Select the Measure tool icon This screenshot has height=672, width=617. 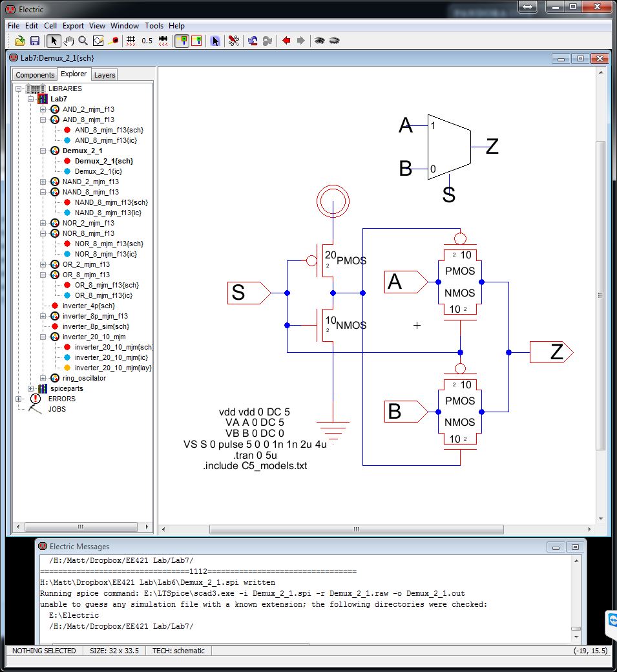coord(113,41)
